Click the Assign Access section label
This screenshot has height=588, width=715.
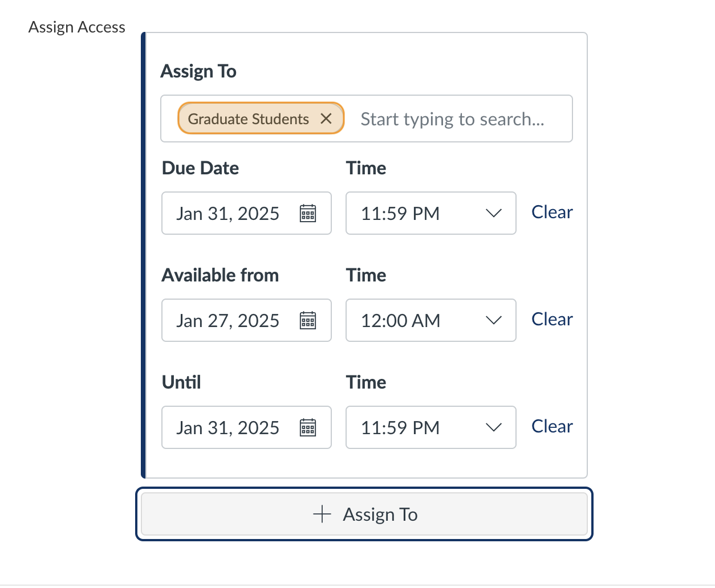76,27
